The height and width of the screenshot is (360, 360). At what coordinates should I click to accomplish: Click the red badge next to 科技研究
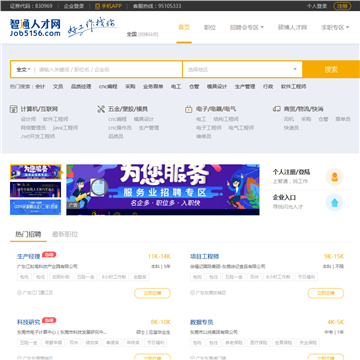49,320
